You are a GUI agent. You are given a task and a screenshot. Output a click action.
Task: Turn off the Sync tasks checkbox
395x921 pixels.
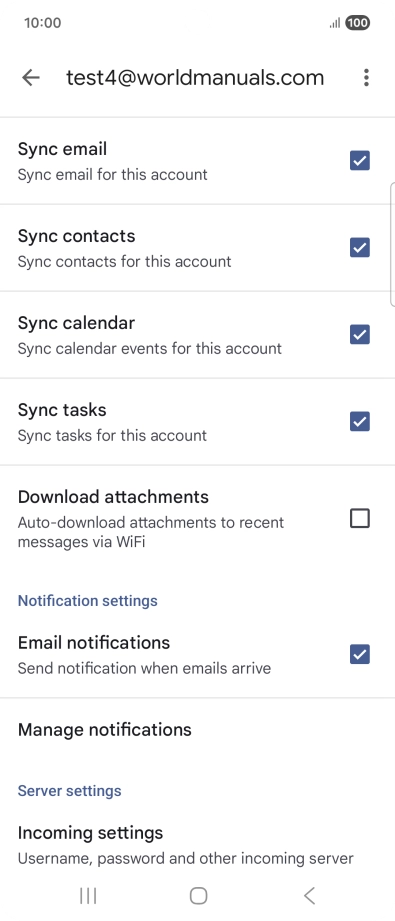coord(360,421)
